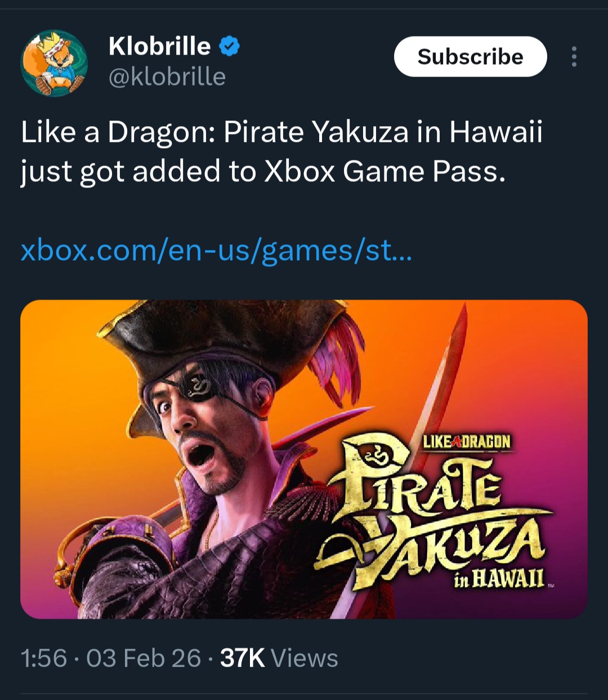Click the 'just got added to Xbox Game Pass' line
The width and height of the screenshot is (608, 700).
pos(262,172)
